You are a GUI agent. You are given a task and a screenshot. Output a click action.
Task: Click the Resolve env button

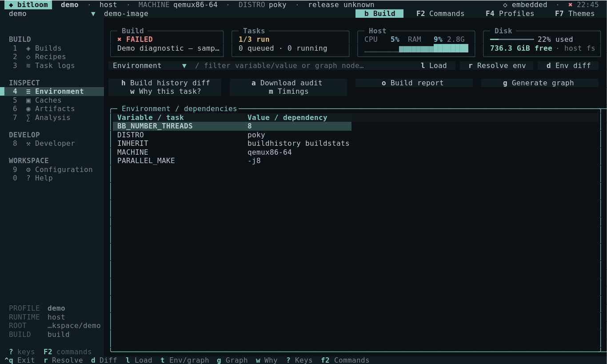[497, 66]
